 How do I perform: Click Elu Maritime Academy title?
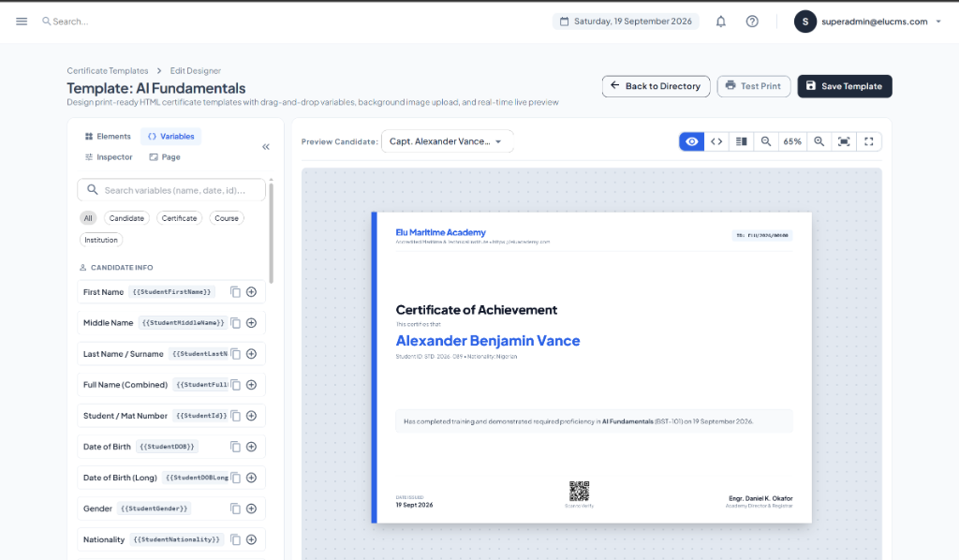440,232
